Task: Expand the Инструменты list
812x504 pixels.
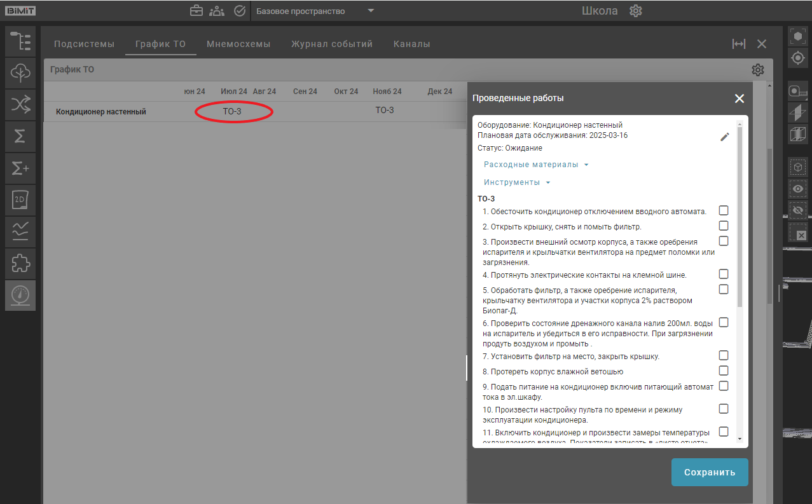Action: click(517, 182)
